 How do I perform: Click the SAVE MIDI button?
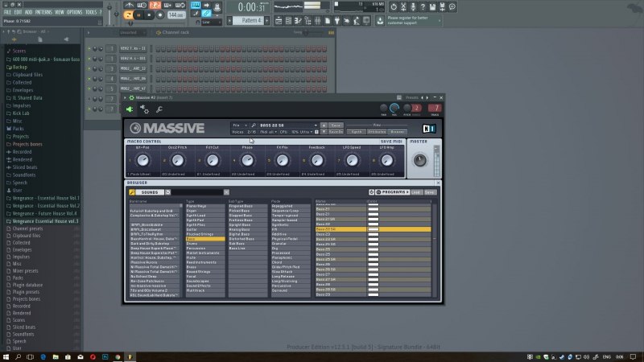point(391,142)
